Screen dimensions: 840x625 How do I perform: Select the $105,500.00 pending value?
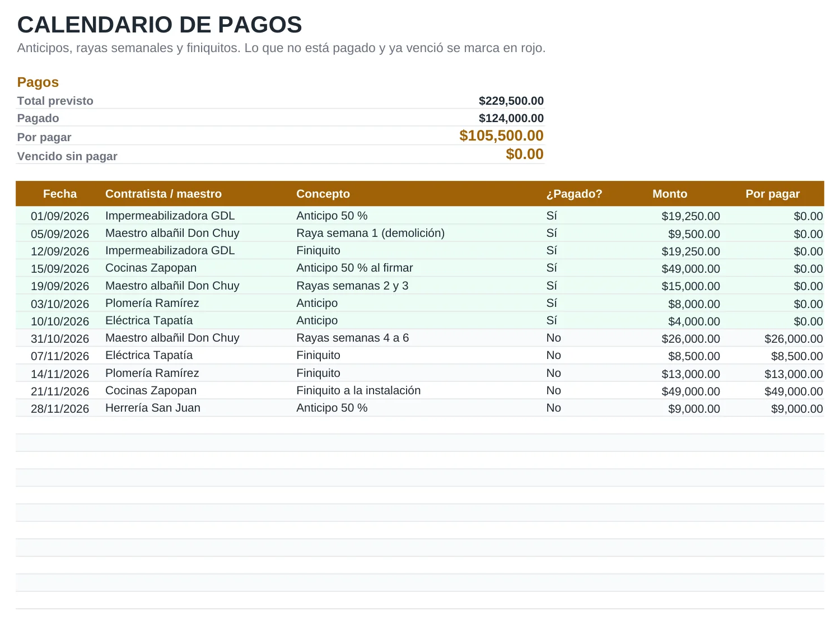tap(502, 136)
